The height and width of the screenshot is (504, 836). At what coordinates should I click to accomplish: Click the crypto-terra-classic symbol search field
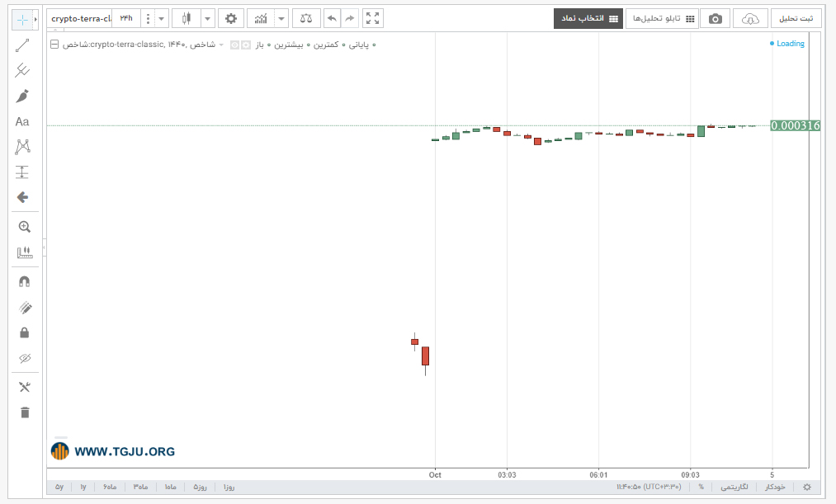(81, 19)
